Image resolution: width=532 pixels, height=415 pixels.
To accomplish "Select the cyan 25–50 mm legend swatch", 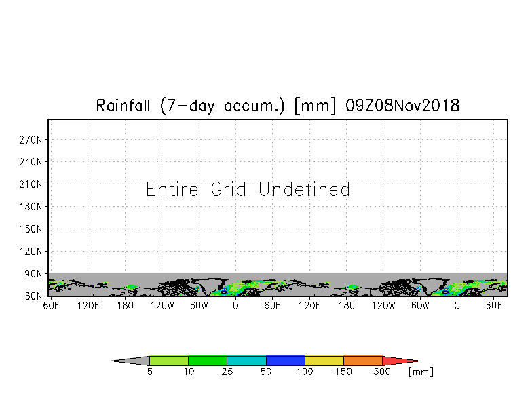I will tap(246, 361).
